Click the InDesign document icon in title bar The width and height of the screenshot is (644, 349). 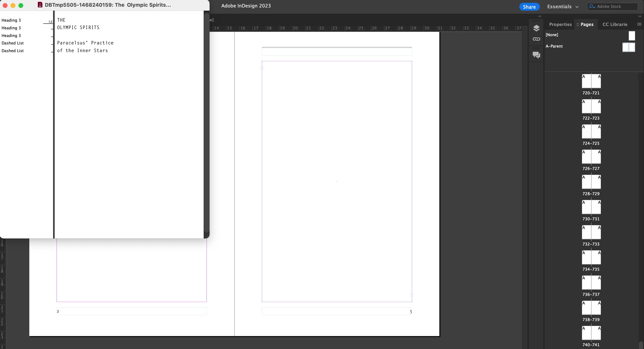[40, 5]
